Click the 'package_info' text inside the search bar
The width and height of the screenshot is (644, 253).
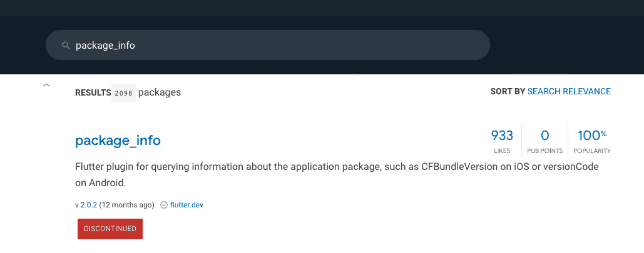pos(105,46)
